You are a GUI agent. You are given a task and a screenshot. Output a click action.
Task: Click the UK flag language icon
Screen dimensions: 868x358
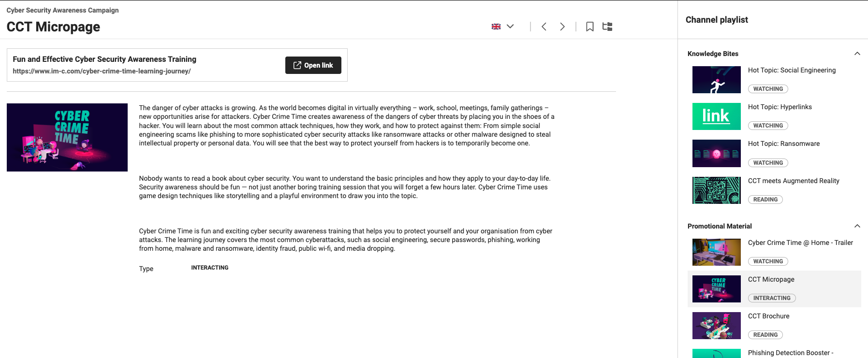click(x=496, y=27)
